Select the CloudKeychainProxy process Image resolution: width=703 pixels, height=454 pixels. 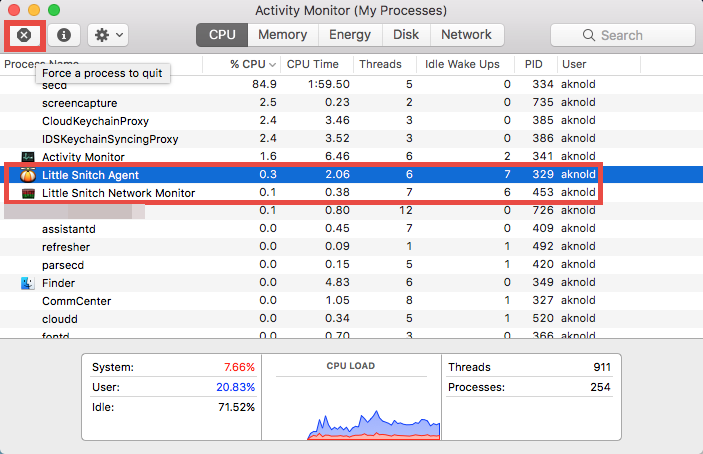tap(95, 121)
